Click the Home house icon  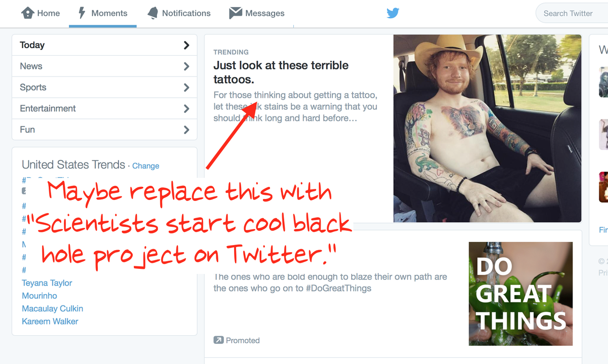click(28, 13)
